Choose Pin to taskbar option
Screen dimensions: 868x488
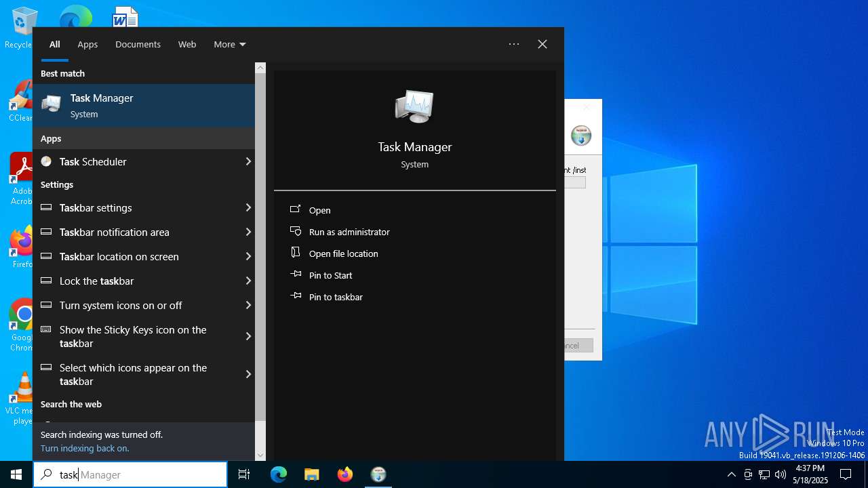click(335, 297)
